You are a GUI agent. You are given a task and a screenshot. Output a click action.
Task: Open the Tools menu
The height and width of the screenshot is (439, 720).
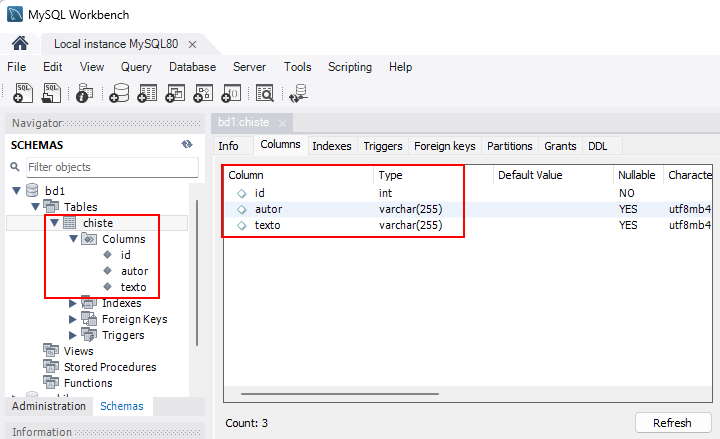[298, 67]
